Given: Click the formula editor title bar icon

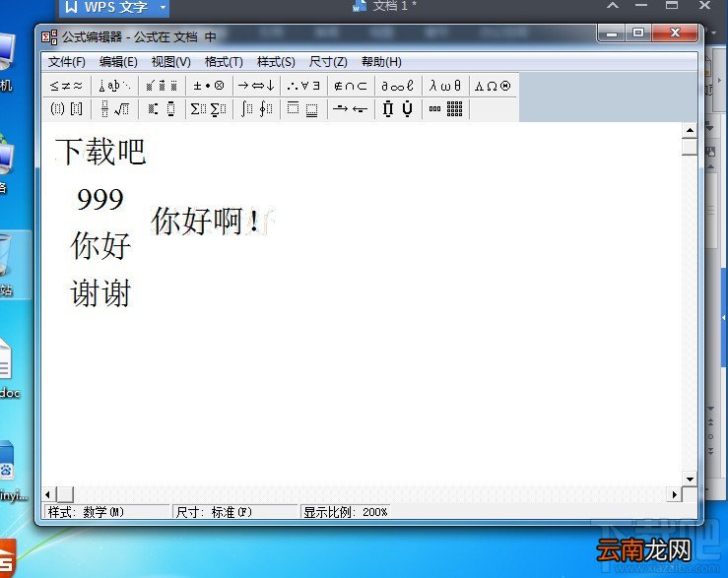Looking at the screenshot, I should 49,36.
